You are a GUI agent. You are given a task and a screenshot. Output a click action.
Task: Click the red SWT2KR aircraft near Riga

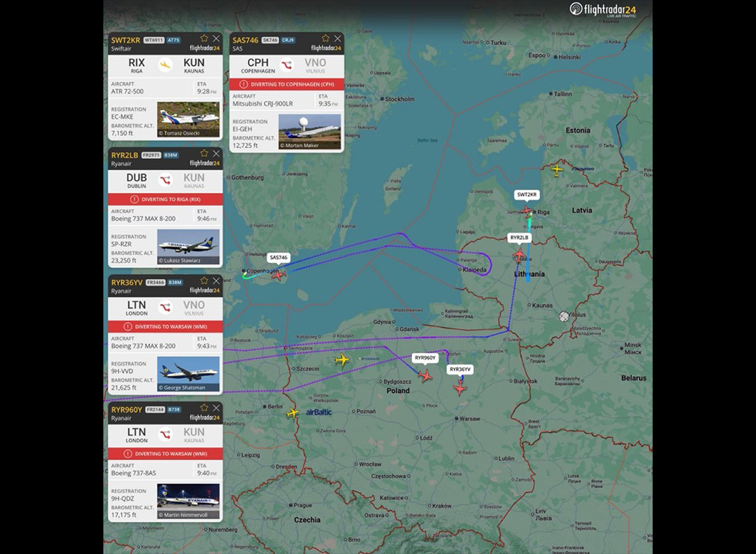click(527, 211)
